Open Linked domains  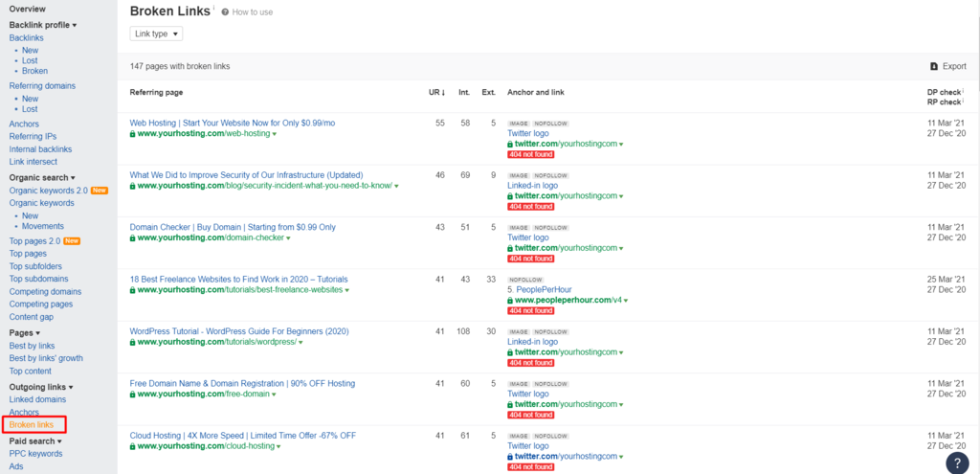[37, 399]
